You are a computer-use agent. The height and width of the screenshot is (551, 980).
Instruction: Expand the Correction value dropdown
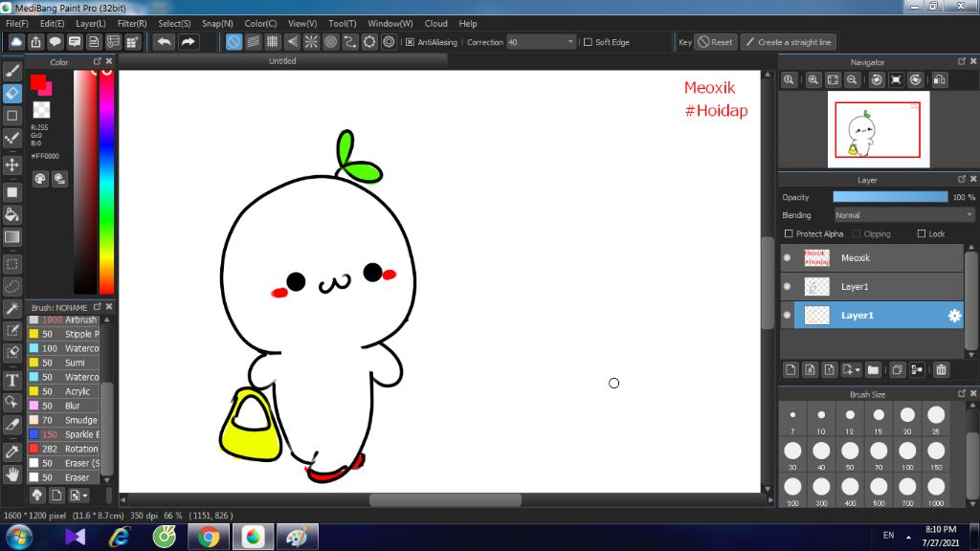point(571,42)
